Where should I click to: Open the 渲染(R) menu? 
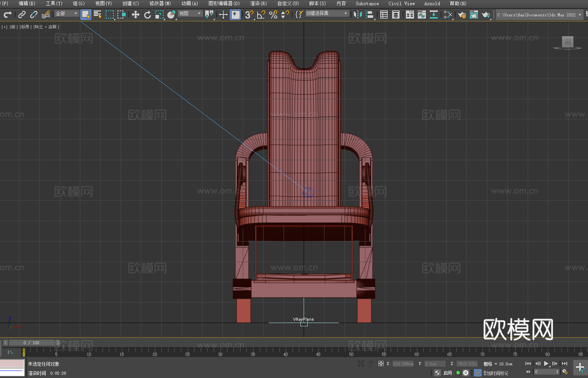258,3
